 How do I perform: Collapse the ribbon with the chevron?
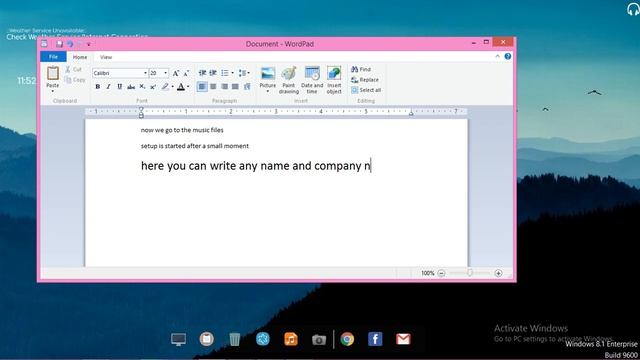click(497, 56)
